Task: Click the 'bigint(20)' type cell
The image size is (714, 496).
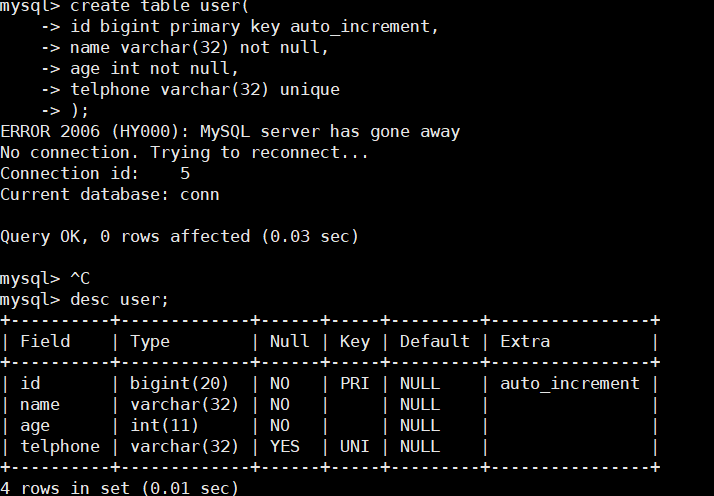Action: (x=179, y=384)
